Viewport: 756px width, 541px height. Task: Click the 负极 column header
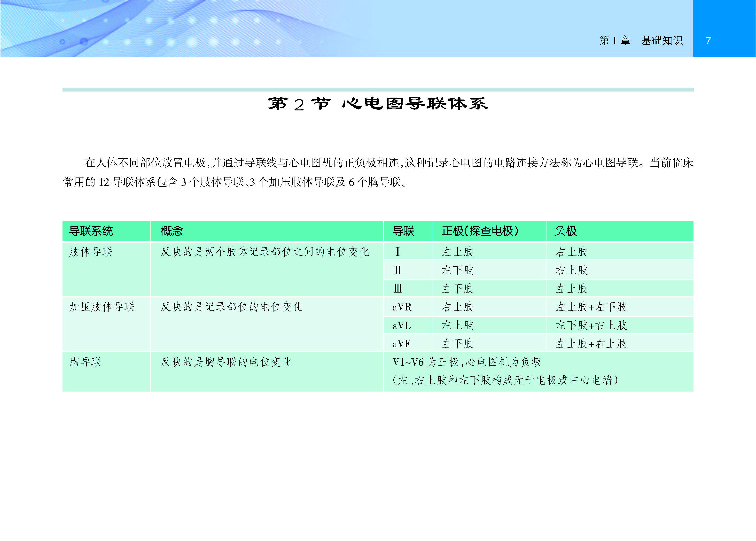(565, 231)
